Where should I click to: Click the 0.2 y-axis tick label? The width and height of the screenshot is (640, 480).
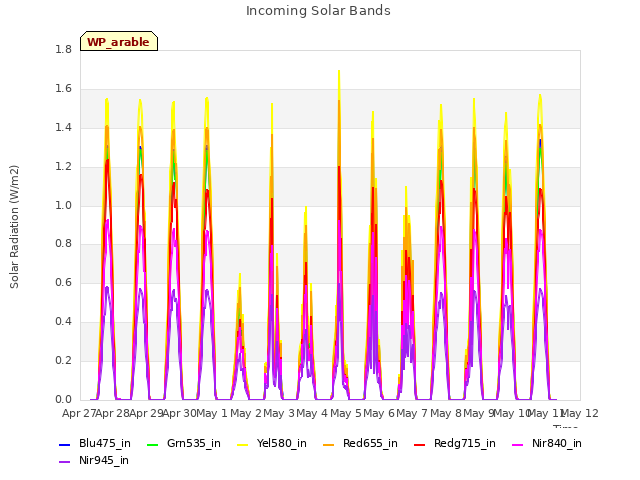pos(63,360)
